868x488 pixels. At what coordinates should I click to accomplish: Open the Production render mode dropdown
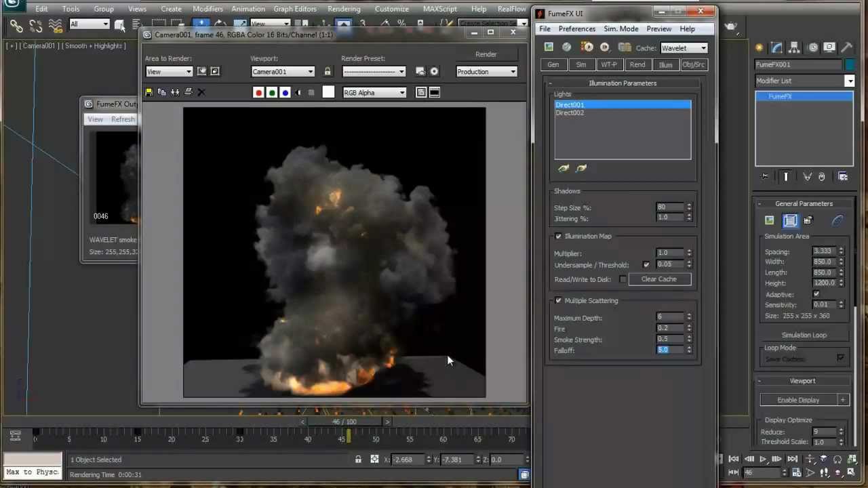click(486, 71)
